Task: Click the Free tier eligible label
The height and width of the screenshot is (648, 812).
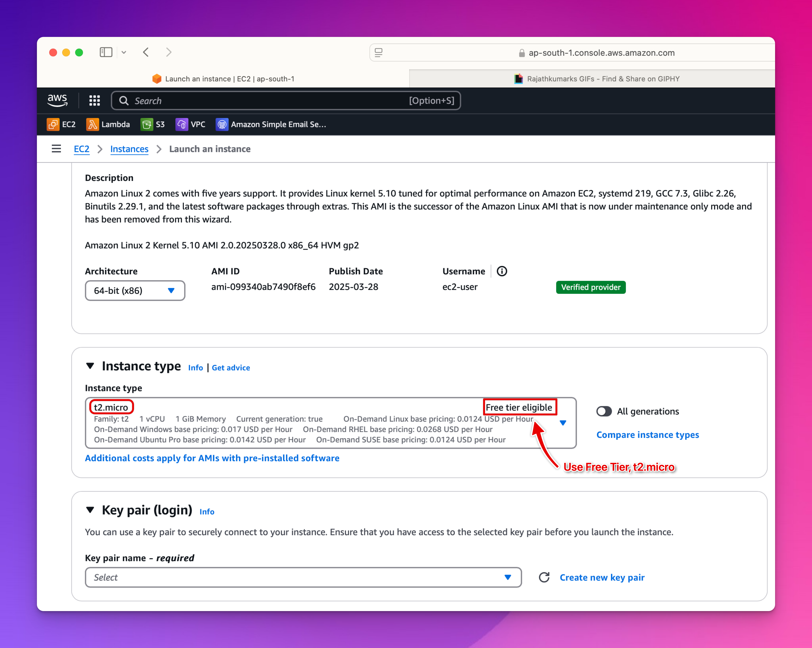Action: pos(519,407)
